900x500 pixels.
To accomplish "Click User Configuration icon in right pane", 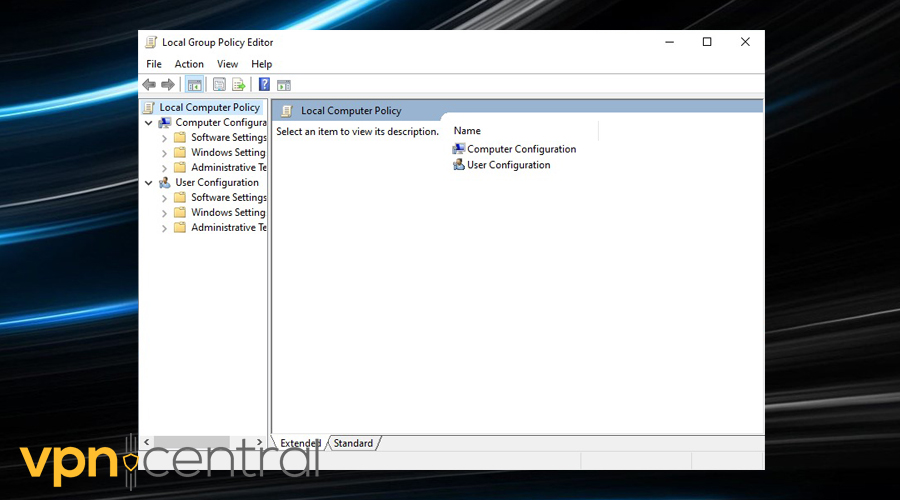I will point(459,165).
